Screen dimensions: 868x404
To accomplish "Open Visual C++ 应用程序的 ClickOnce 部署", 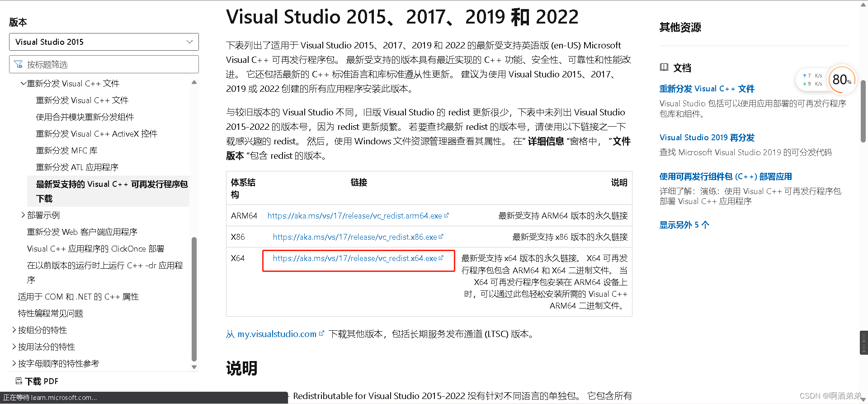I will [95, 248].
